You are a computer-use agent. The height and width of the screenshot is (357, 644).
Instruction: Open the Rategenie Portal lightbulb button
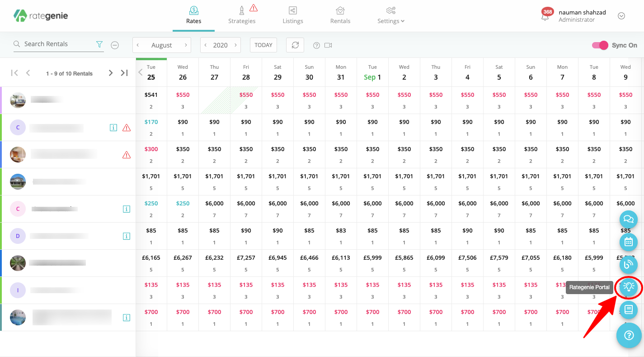tap(629, 287)
